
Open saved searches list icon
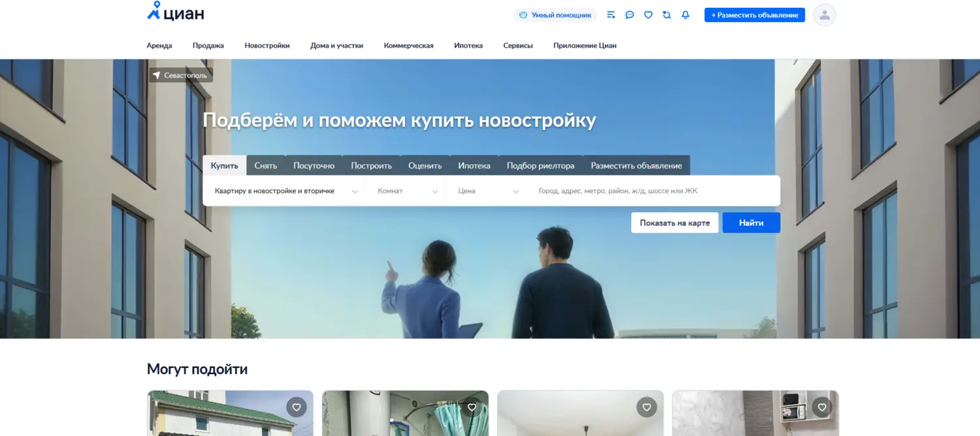pos(611,14)
